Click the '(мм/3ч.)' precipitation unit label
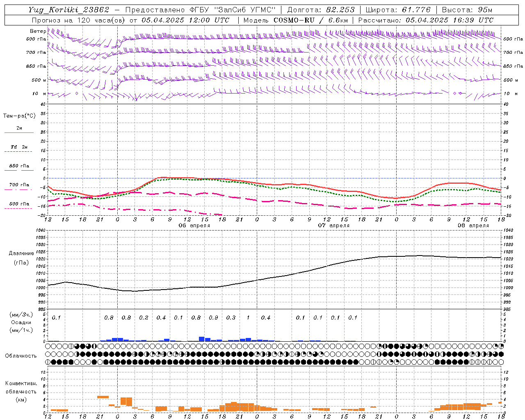 21,315
